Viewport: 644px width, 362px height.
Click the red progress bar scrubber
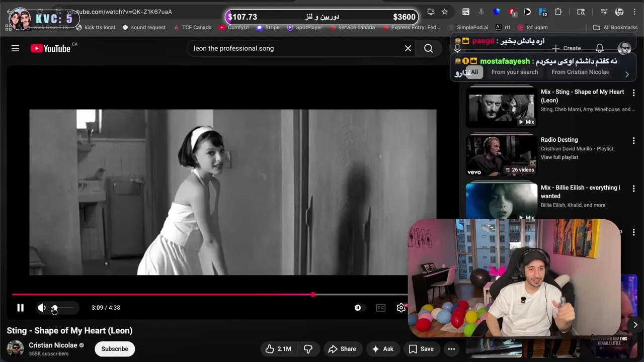point(313,295)
